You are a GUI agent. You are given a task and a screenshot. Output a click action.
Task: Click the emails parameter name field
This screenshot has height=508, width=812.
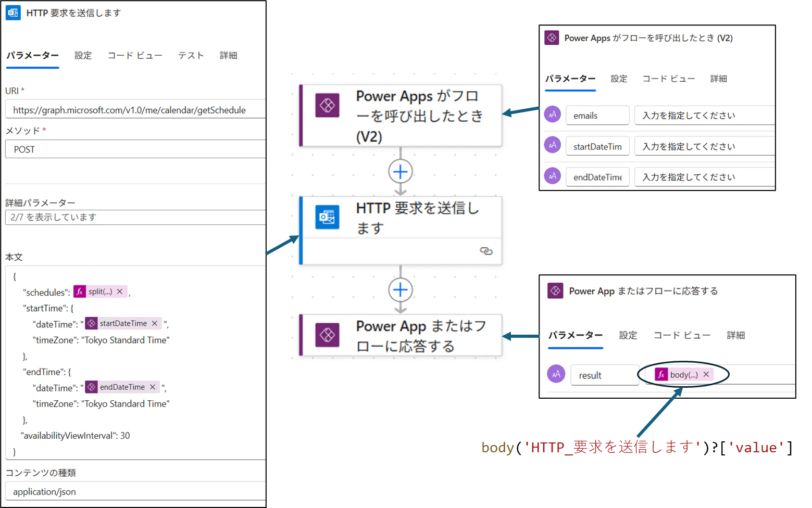click(x=597, y=116)
